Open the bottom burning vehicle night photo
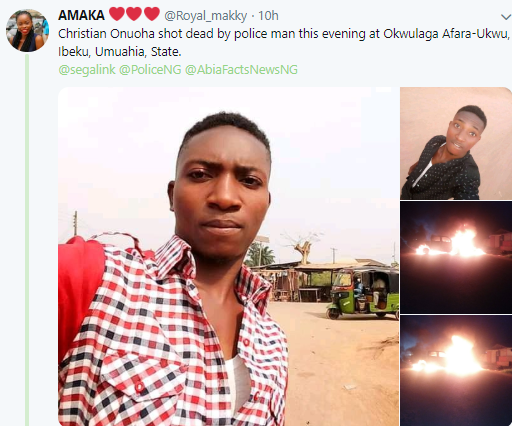 [x=456, y=371]
